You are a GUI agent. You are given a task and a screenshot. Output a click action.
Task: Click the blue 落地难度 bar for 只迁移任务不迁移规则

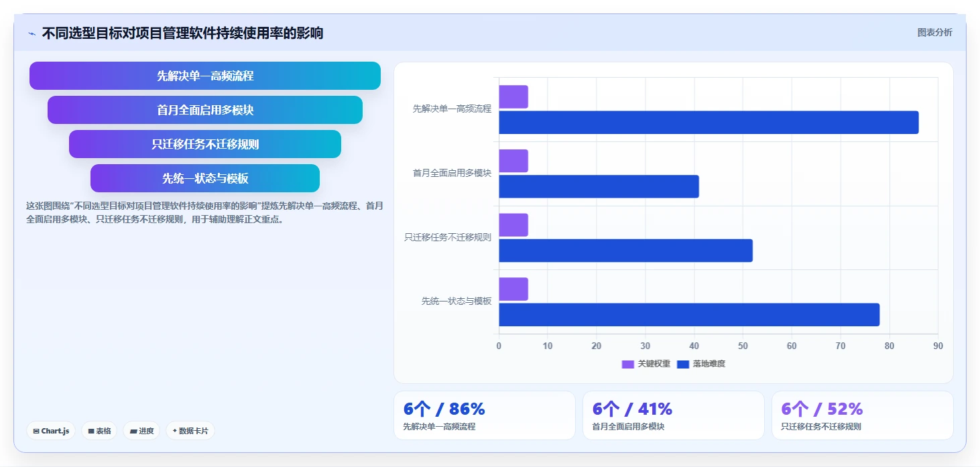pyautogui.click(x=625, y=251)
